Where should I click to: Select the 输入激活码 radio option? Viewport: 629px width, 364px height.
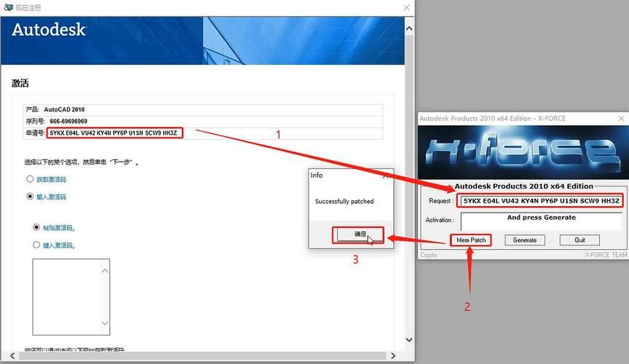click(x=30, y=197)
